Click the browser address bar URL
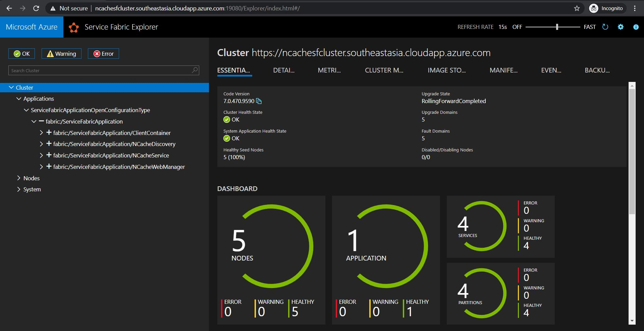Image resolution: width=644 pixels, height=331 pixels. click(197, 8)
